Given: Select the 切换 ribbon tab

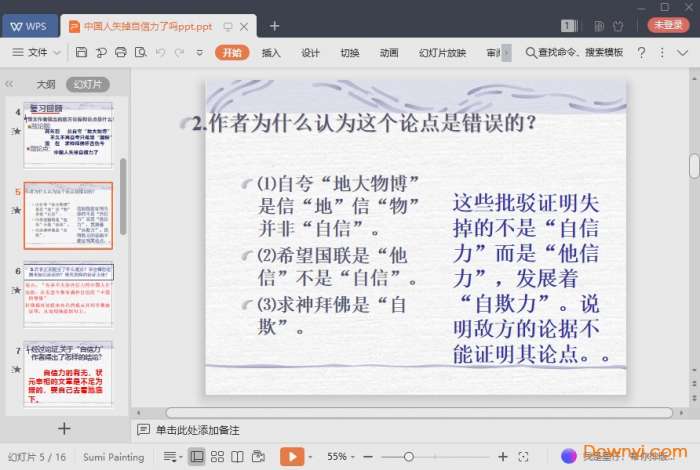Looking at the screenshot, I should 350,53.
